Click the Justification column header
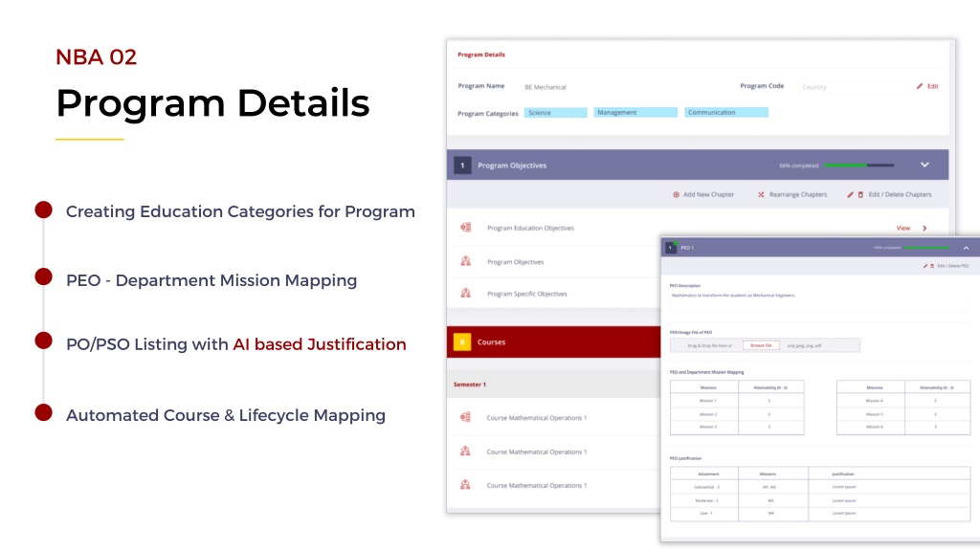 click(x=889, y=474)
